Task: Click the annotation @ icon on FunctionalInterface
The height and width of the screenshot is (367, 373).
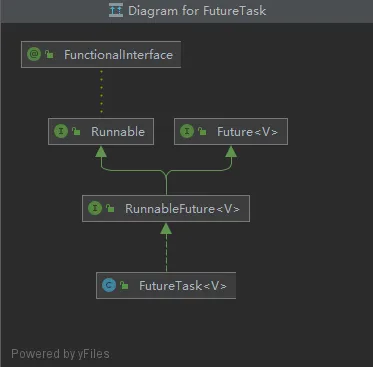Action: click(34, 54)
